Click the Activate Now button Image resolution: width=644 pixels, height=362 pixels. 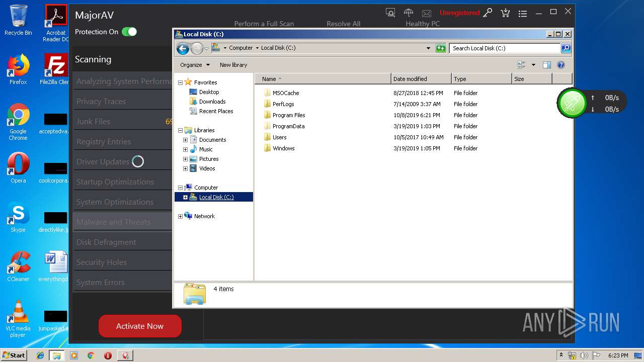click(x=140, y=326)
